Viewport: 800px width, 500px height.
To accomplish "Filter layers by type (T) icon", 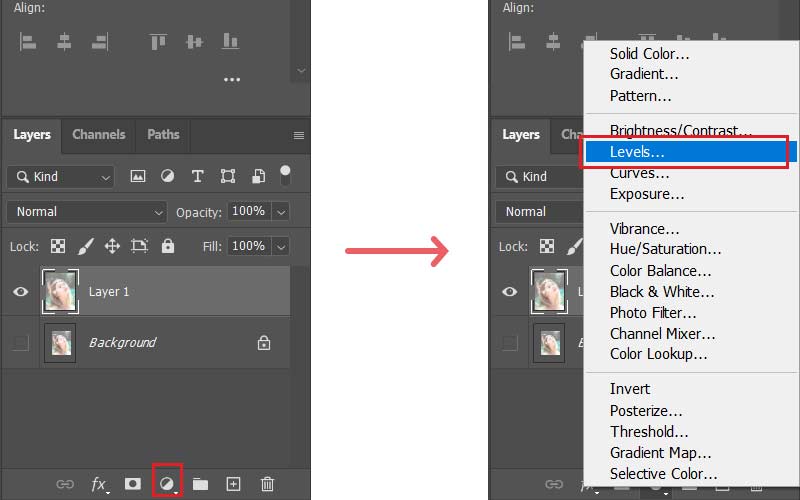I will click(x=197, y=177).
